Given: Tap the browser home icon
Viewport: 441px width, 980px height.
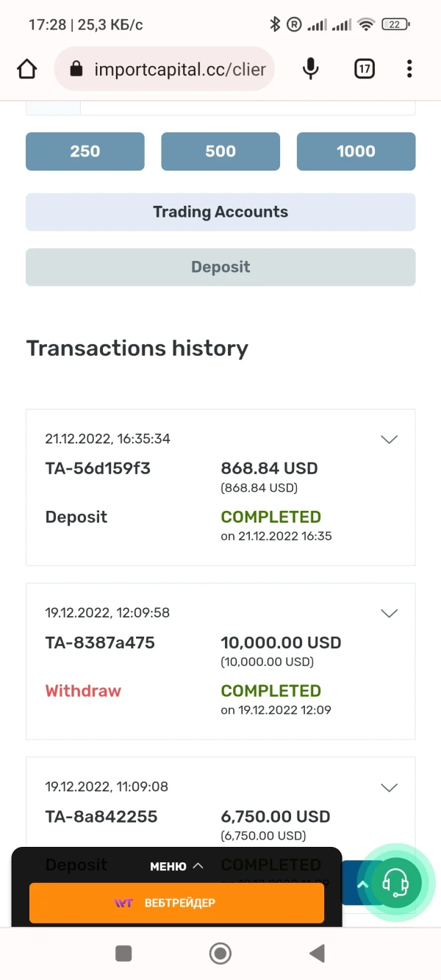Looking at the screenshot, I should point(26,69).
